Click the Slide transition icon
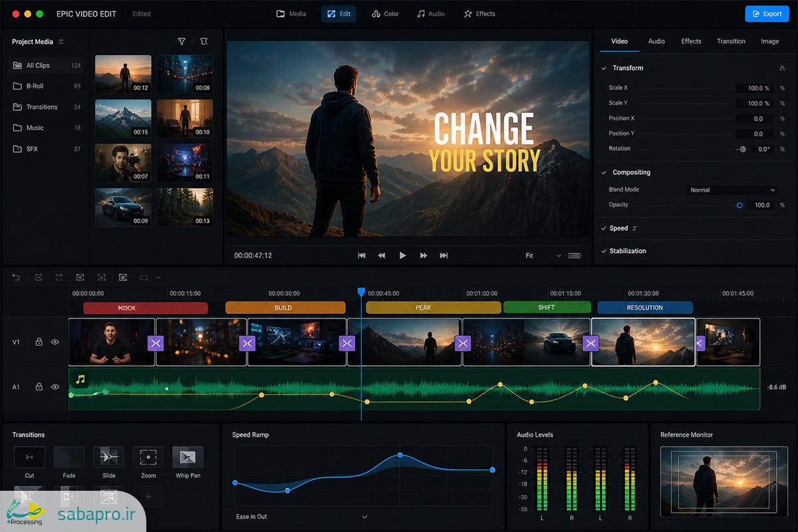 pos(109,457)
